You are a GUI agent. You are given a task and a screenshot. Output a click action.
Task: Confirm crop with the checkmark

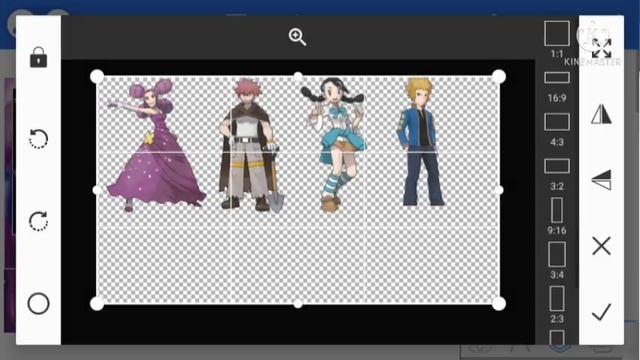(601, 312)
